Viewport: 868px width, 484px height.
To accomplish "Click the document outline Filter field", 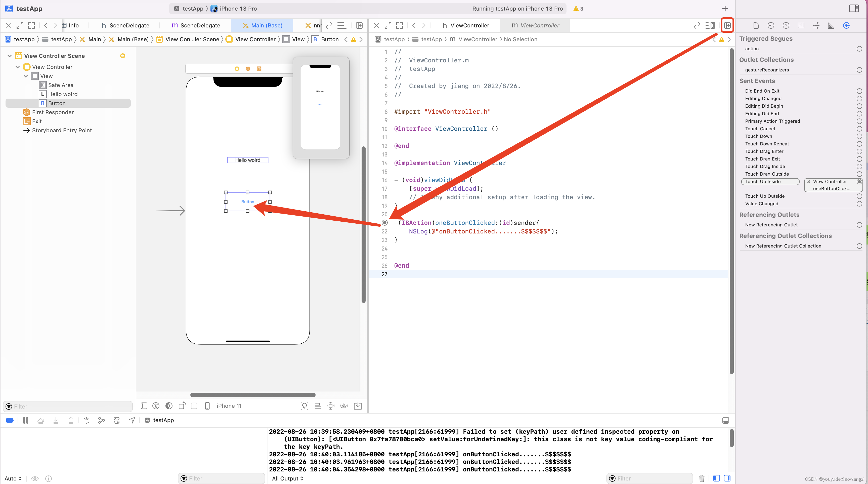I will point(67,407).
